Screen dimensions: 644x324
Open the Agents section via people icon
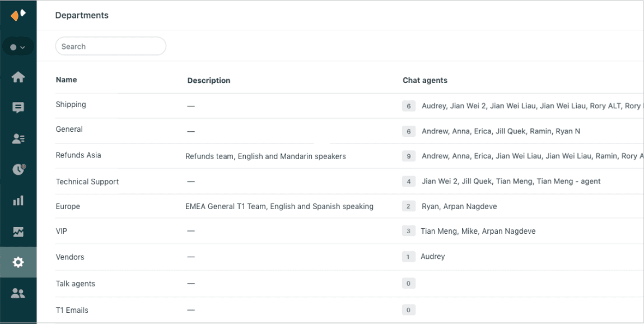(x=17, y=292)
